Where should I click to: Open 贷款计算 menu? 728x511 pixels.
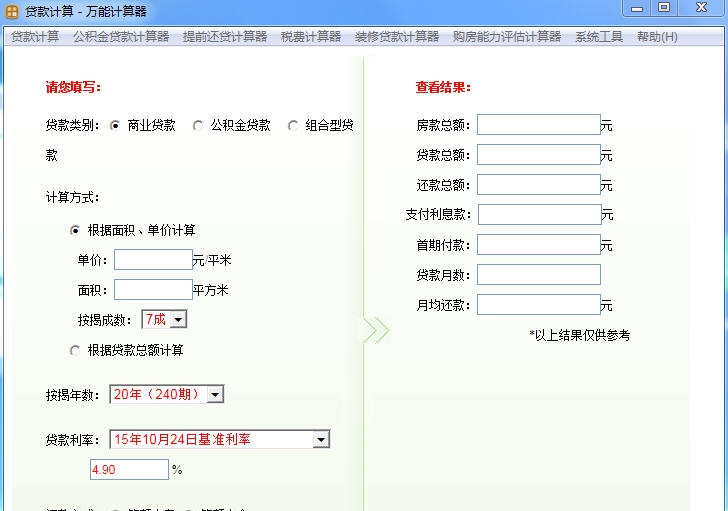click(x=35, y=37)
